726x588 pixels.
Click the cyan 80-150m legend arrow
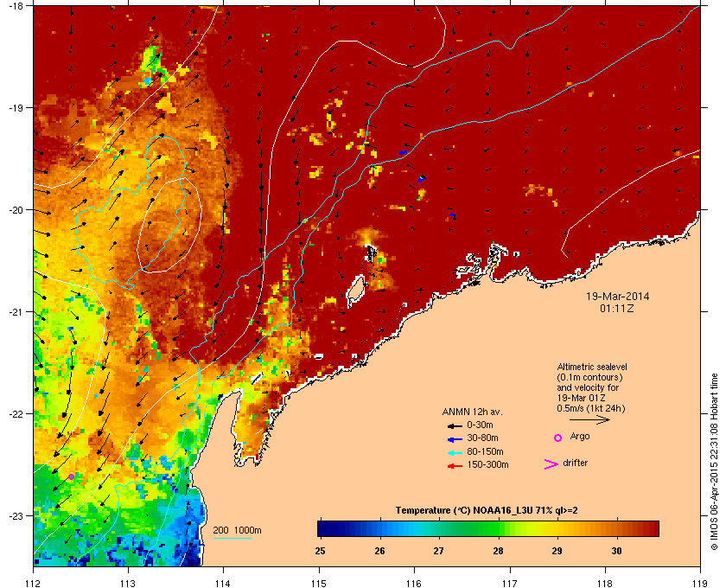coord(455,452)
